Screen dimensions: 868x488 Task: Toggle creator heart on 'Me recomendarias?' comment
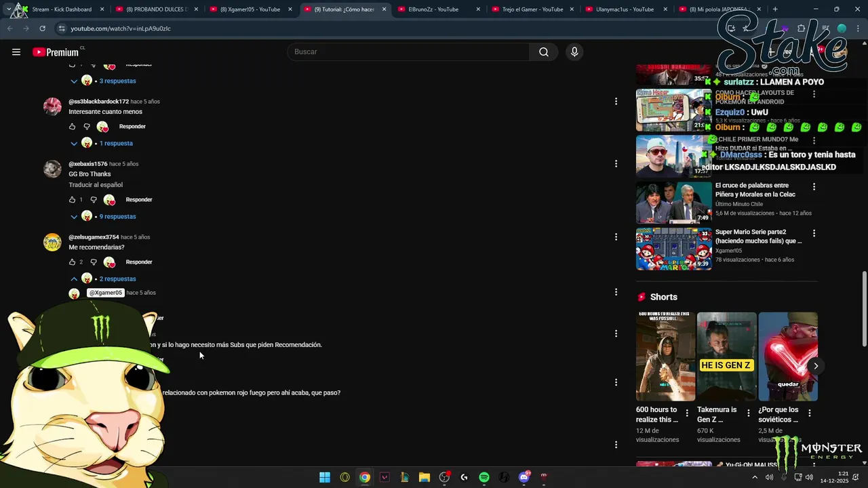click(109, 262)
